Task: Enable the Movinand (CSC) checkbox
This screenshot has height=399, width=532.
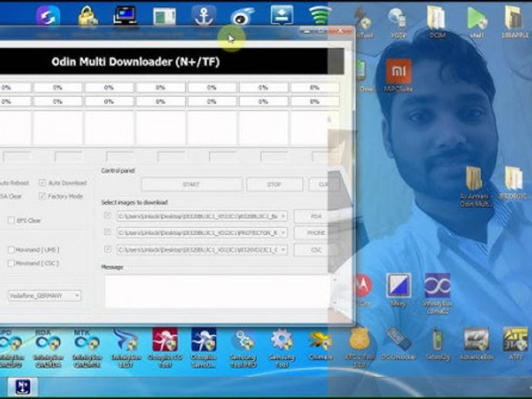Action: [x=11, y=263]
